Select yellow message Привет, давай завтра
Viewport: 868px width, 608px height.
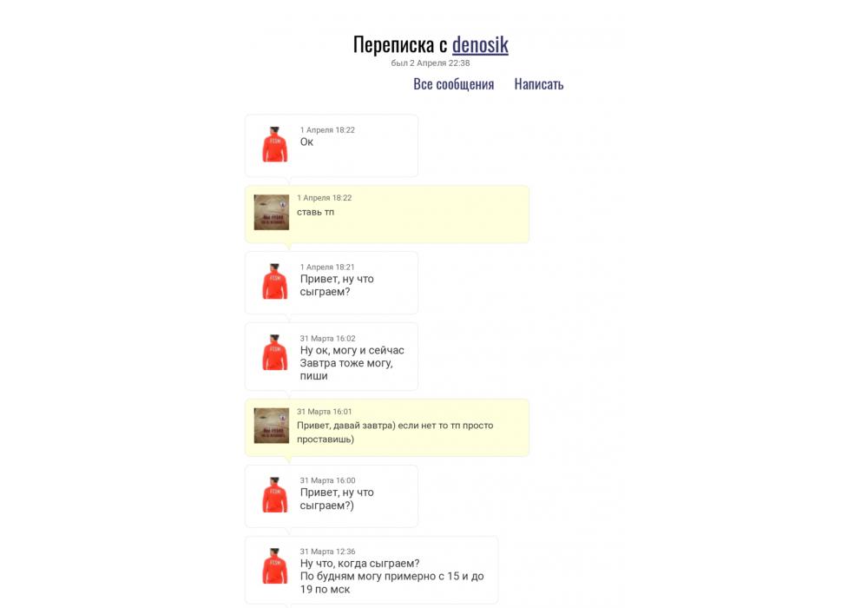[387, 427]
